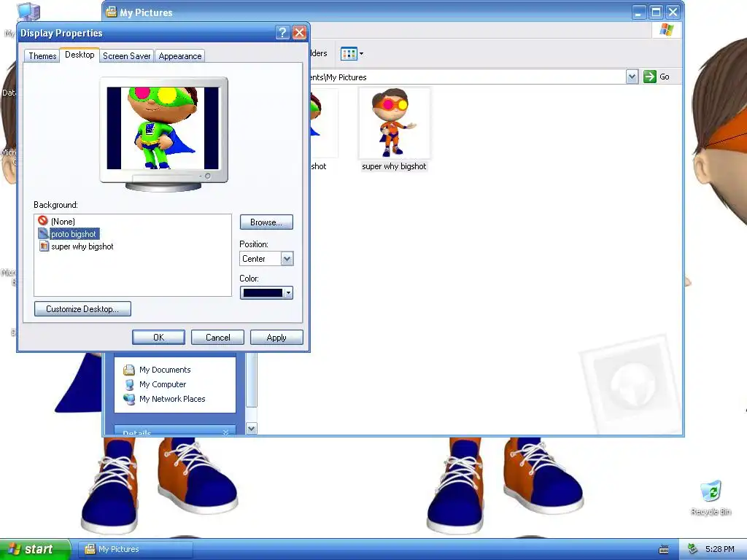Click the (None) prohibited icon
The image size is (747, 560).
(43, 221)
